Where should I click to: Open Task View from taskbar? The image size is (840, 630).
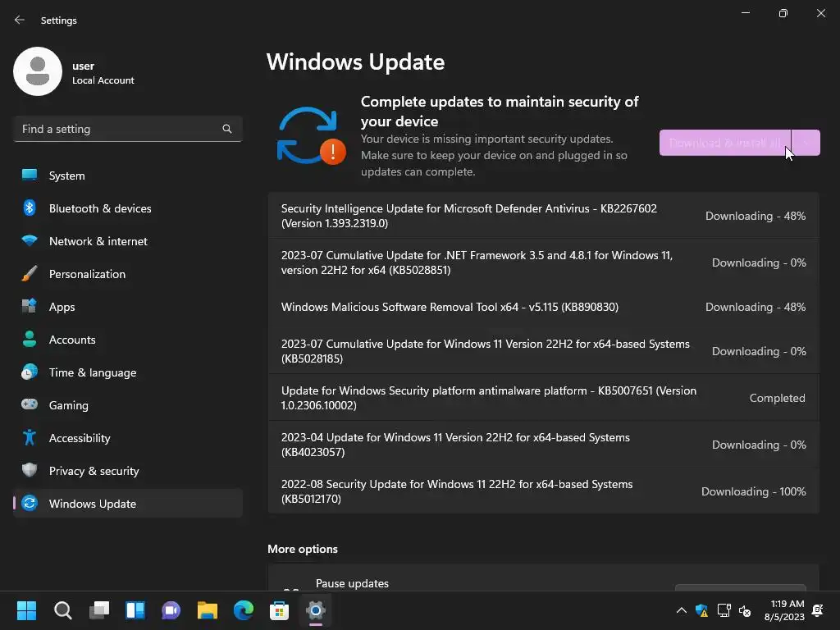pos(99,610)
